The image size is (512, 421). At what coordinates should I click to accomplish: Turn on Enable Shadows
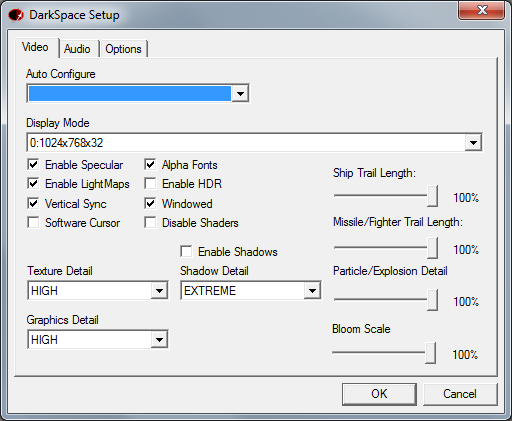[186, 251]
